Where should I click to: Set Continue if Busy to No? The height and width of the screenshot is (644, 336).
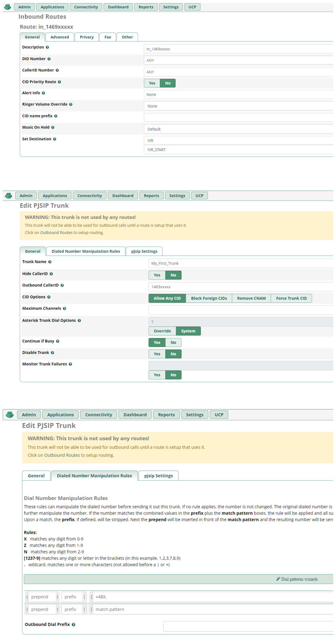pyautogui.click(x=173, y=342)
